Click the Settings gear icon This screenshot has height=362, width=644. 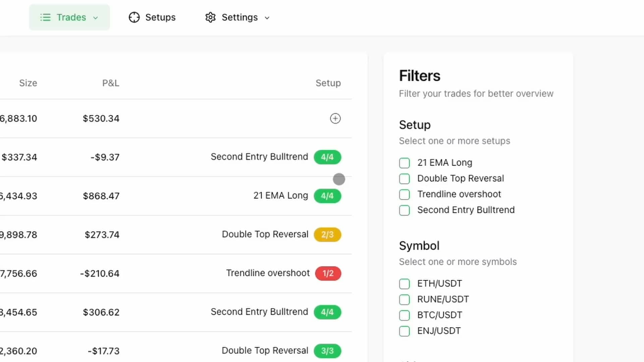[x=210, y=17]
